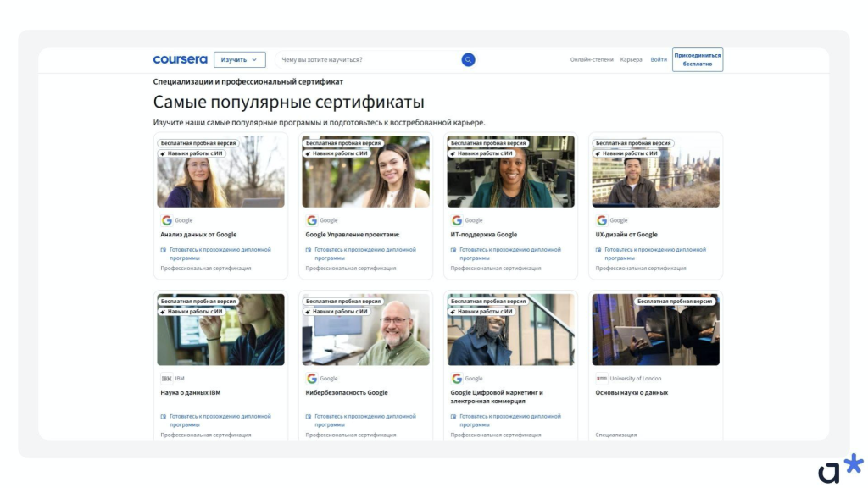
Task: Click 'Бесплатная пробная версия' badge on Основы науки card
Action: [x=675, y=302]
